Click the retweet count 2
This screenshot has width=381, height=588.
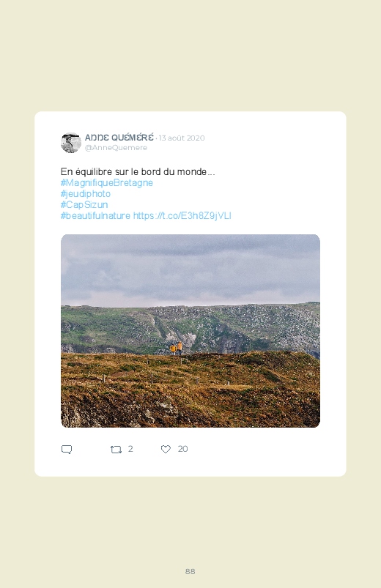coord(130,449)
